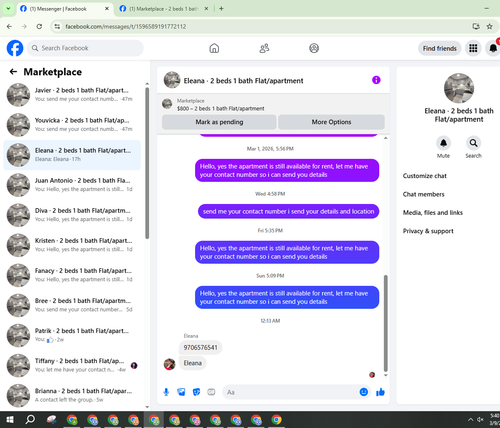The width and height of the screenshot is (500, 428).
Task: Open Diva conversation
Action: [x=72, y=215]
